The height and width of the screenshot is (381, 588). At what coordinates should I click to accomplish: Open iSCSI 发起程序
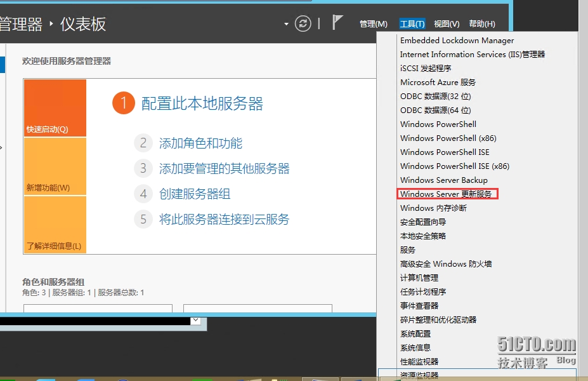coord(426,69)
